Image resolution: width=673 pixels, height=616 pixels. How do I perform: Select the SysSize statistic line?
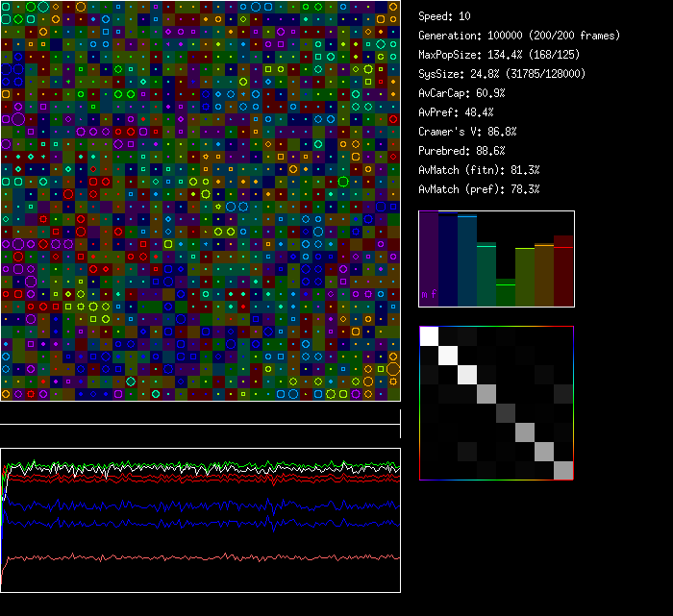point(499,74)
